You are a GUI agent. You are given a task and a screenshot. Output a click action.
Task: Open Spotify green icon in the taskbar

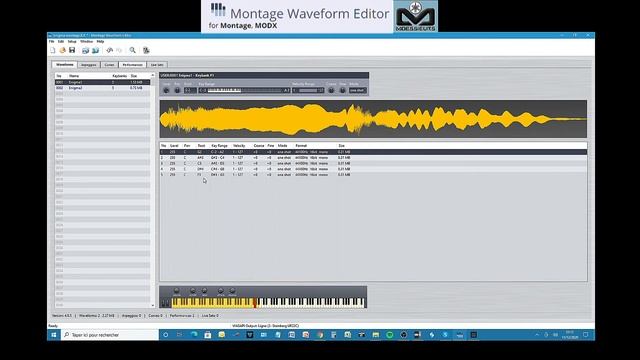(389, 335)
